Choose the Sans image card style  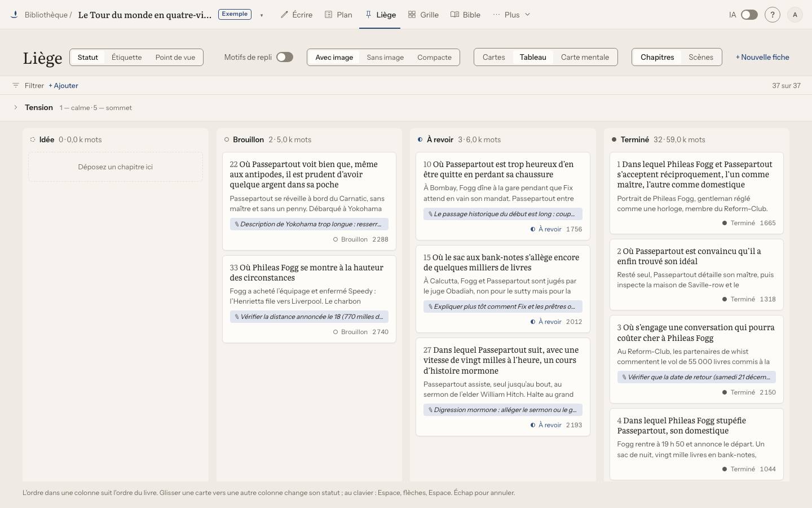(385, 57)
